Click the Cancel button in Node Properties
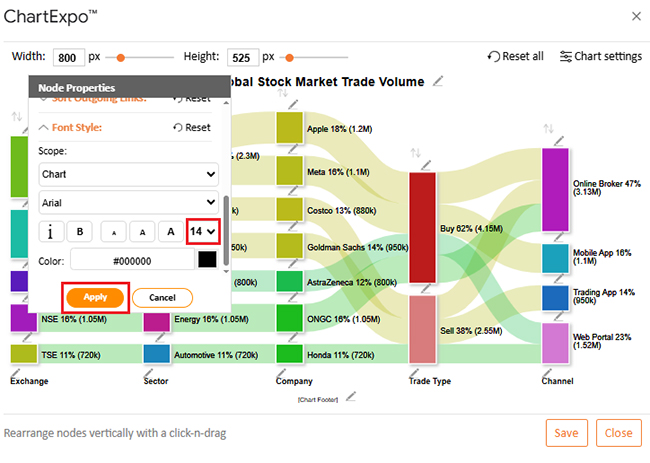Screen dimensions: 650x463 pyautogui.click(x=162, y=298)
